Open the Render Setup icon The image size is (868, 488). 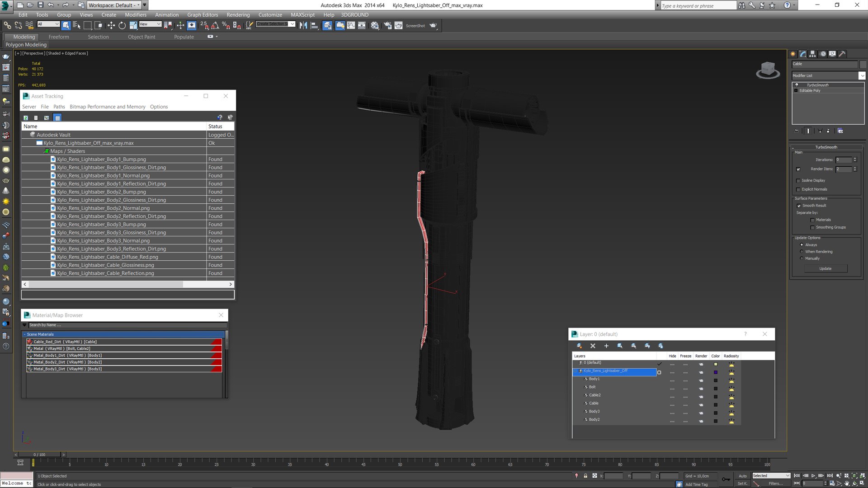tap(387, 25)
